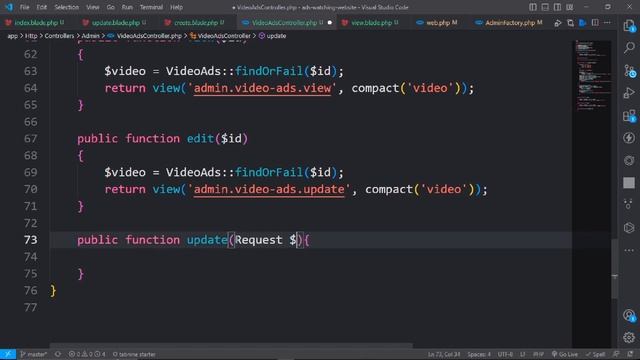
Task: Open the Accounts menu icon
Action: tap(629, 315)
